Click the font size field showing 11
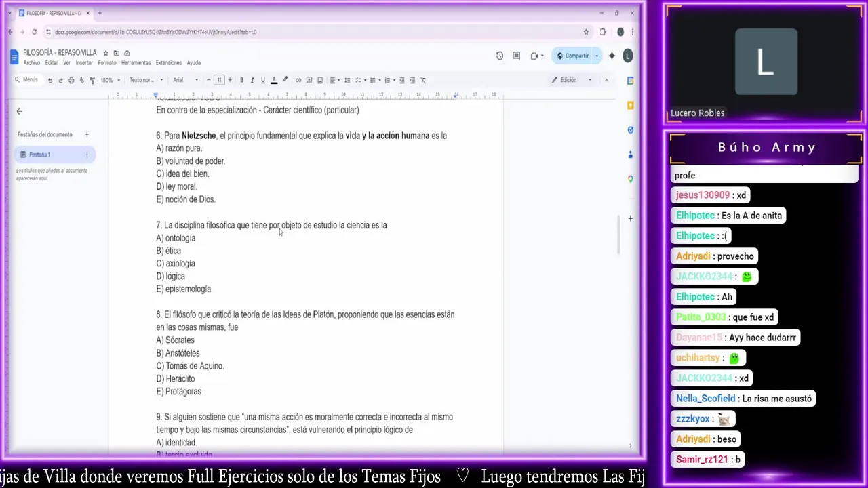 pos(219,80)
